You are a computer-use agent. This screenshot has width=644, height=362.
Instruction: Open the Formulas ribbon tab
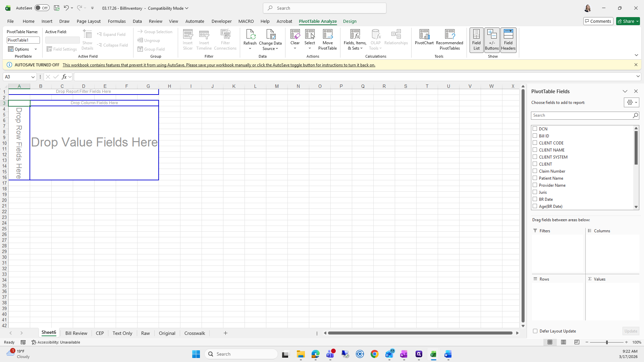coord(117,21)
